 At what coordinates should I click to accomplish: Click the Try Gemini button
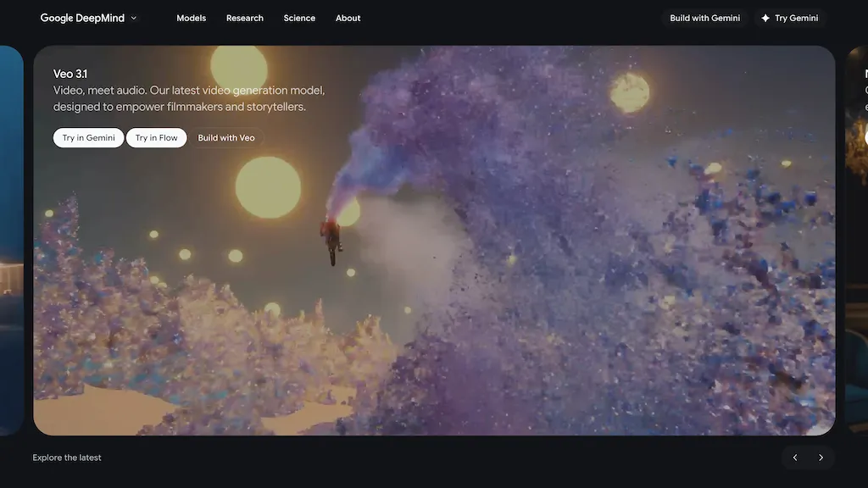790,17
